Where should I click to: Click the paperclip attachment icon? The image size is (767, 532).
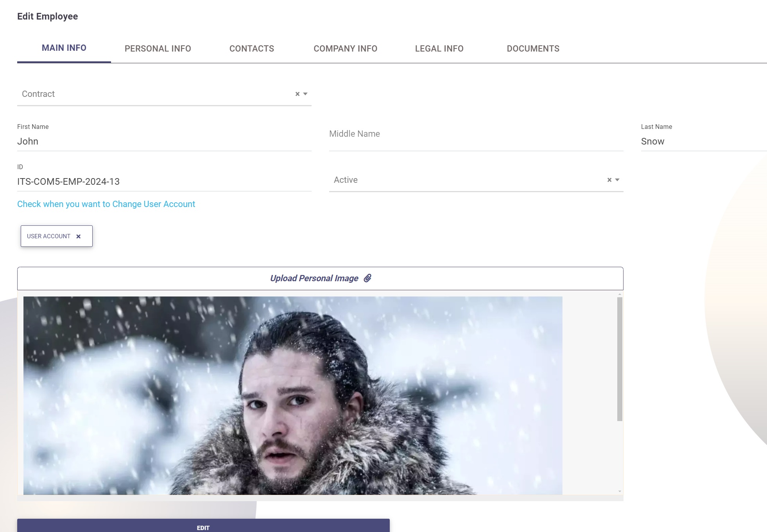tap(367, 278)
